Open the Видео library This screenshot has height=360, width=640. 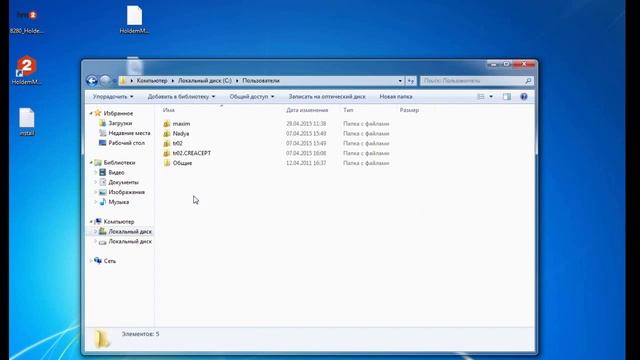coord(116,173)
